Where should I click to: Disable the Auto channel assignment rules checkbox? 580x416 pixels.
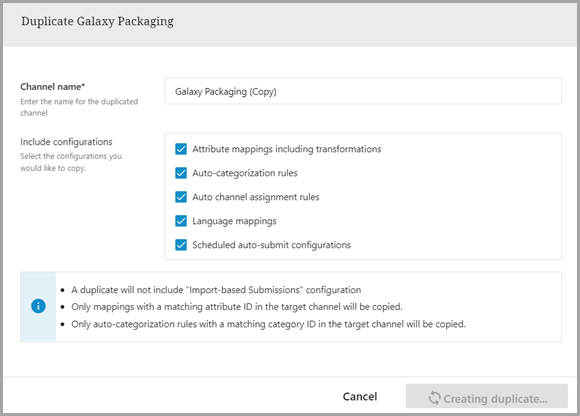click(x=181, y=197)
